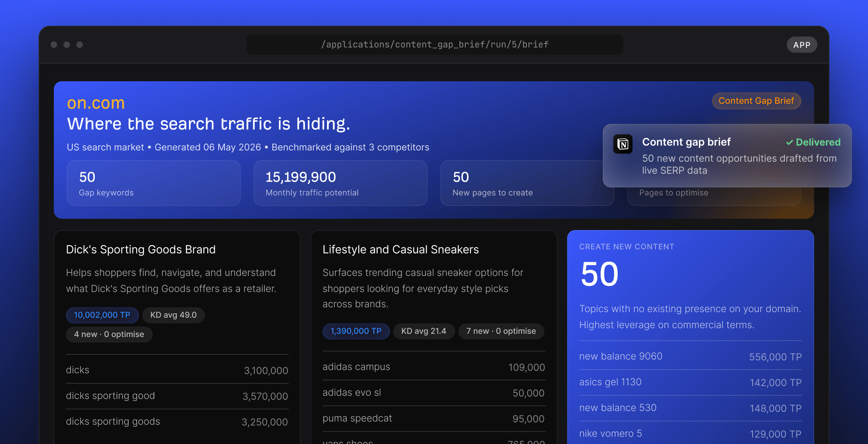Select the orange Content Gap Brief badge

pyautogui.click(x=756, y=101)
